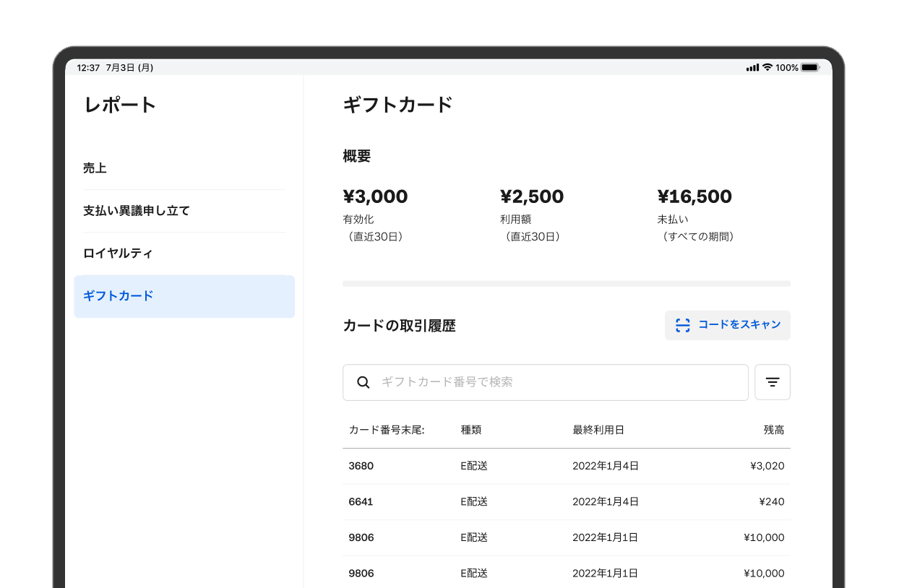
Task: Click the レポート sidebar heading
Action: click(121, 105)
